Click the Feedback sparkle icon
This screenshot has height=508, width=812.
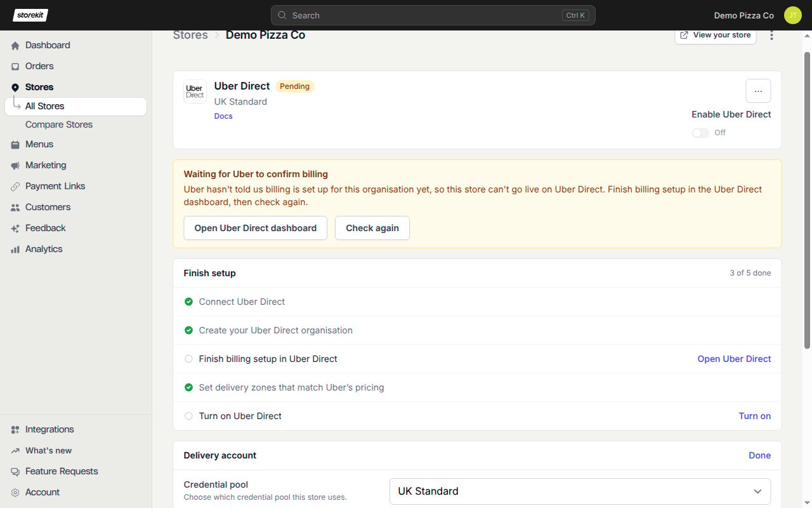coord(15,229)
